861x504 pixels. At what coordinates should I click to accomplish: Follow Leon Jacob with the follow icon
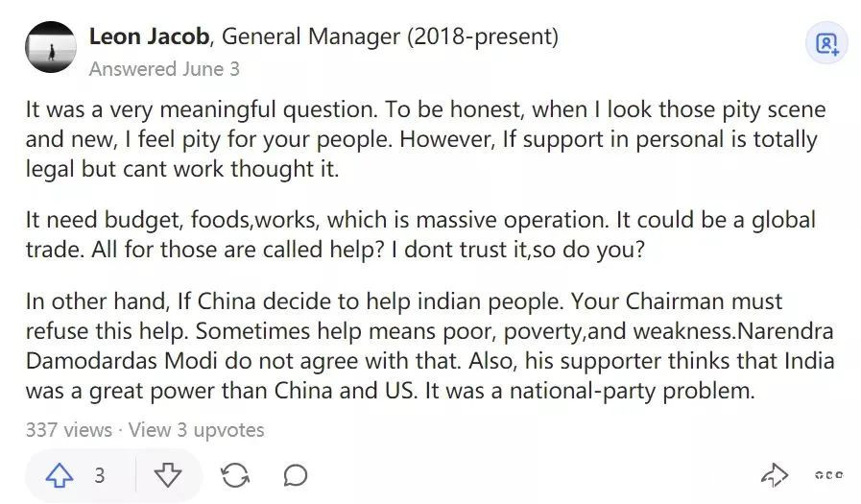(x=826, y=44)
